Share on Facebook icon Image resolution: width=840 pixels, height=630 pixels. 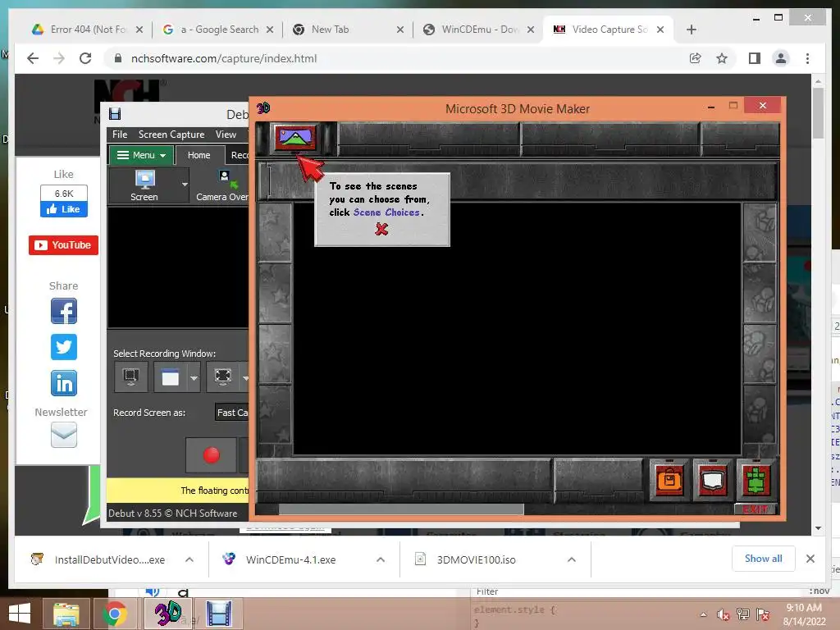[x=64, y=311]
